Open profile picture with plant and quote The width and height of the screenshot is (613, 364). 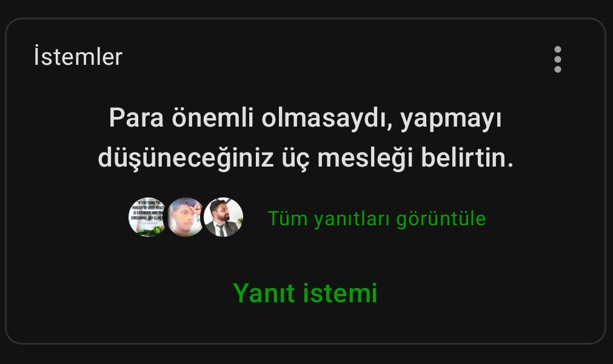[147, 217]
